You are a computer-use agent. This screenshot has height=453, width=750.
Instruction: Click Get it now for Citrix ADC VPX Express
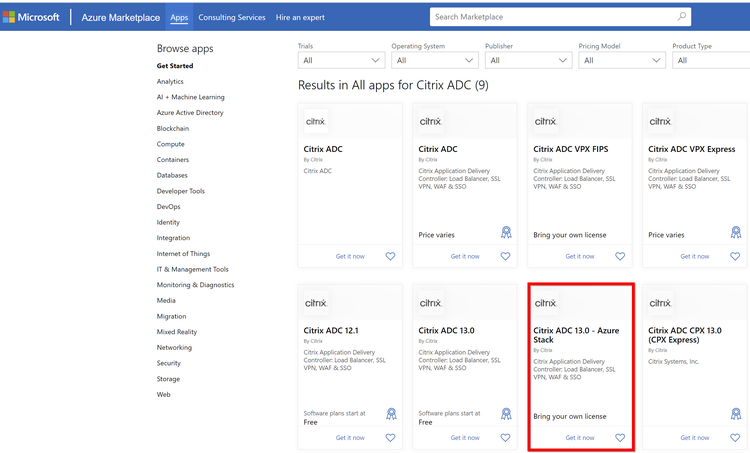tap(695, 256)
